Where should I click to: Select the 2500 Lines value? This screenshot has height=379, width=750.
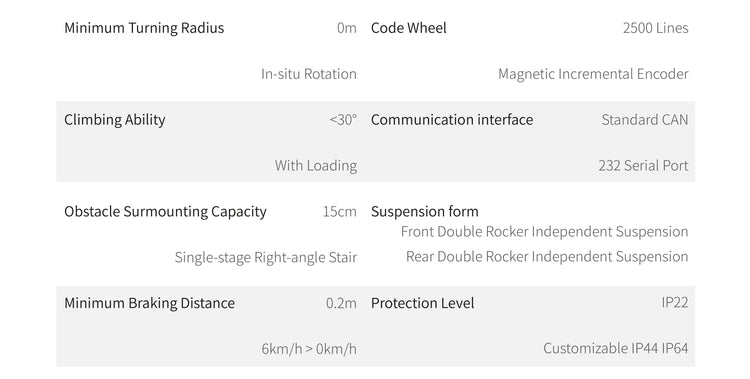(x=655, y=28)
